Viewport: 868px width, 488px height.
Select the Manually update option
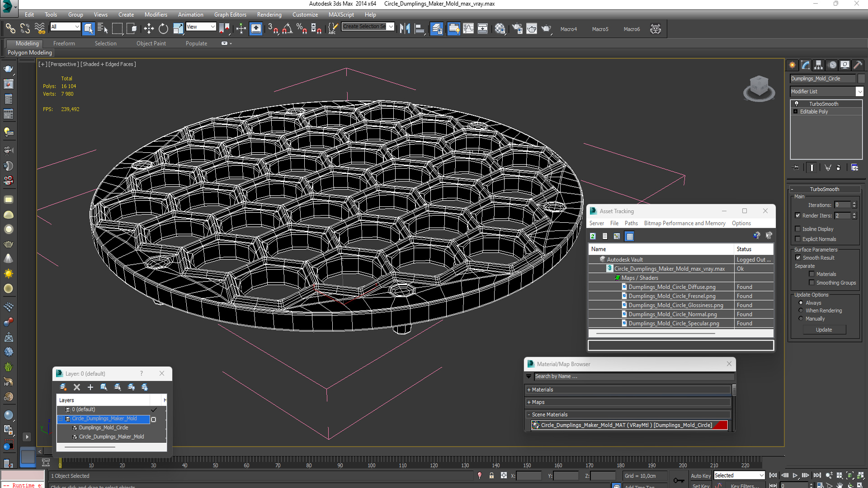pyautogui.click(x=801, y=319)
